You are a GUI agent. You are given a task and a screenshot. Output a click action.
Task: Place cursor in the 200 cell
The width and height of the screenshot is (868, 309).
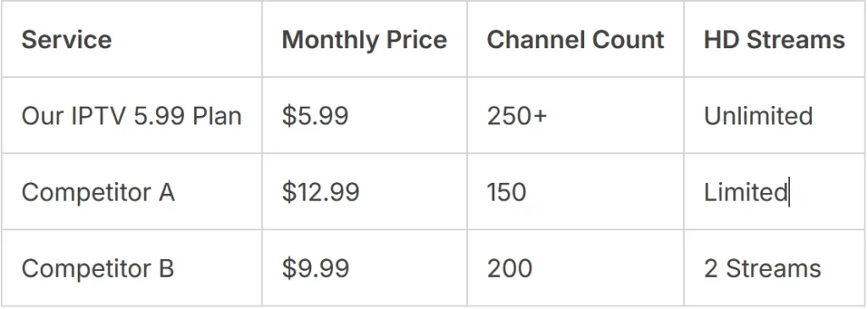coord(576,268)
